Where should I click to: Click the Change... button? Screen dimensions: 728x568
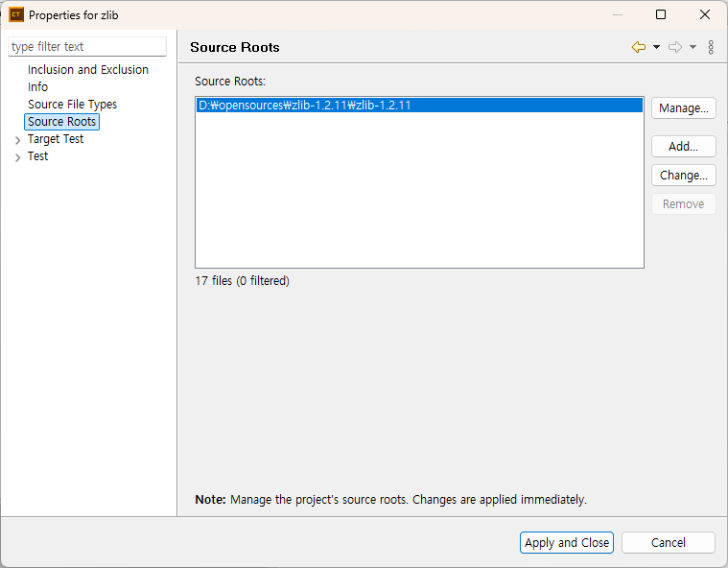(683, 176)
